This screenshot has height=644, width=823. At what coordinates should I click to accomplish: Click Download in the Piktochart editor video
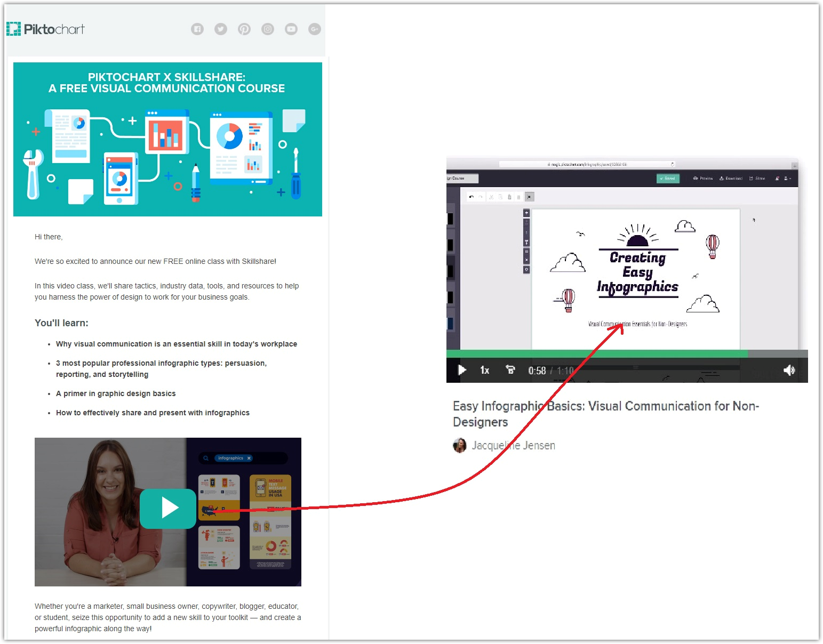pyautogui.click(x=731, y=178)
